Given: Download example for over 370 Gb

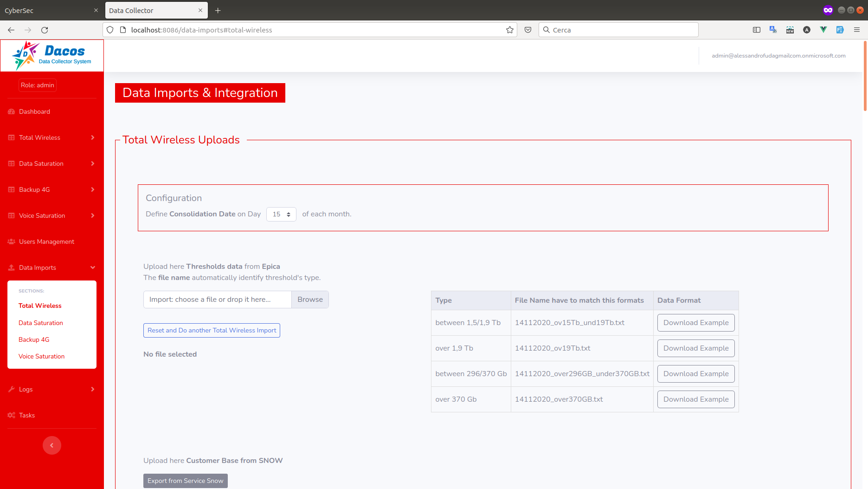Looking at the screenshot, I should point(696,399).
